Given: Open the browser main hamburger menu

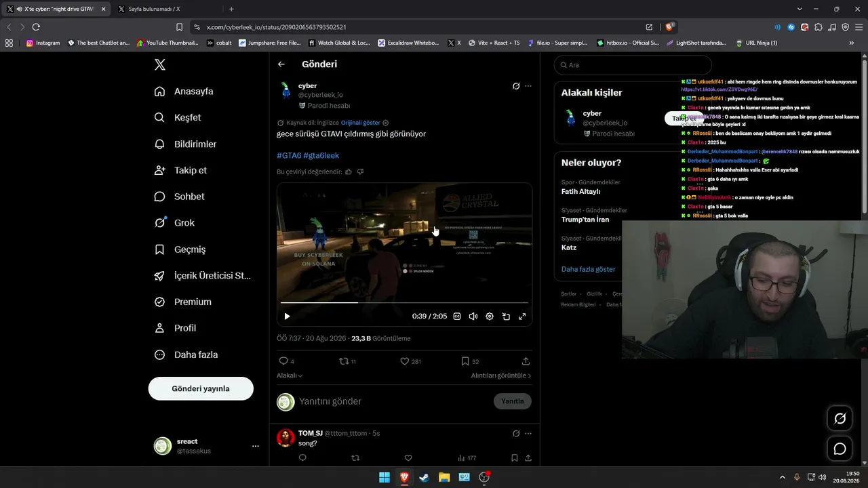Looking at the screenshot, I should click(859, 27).
